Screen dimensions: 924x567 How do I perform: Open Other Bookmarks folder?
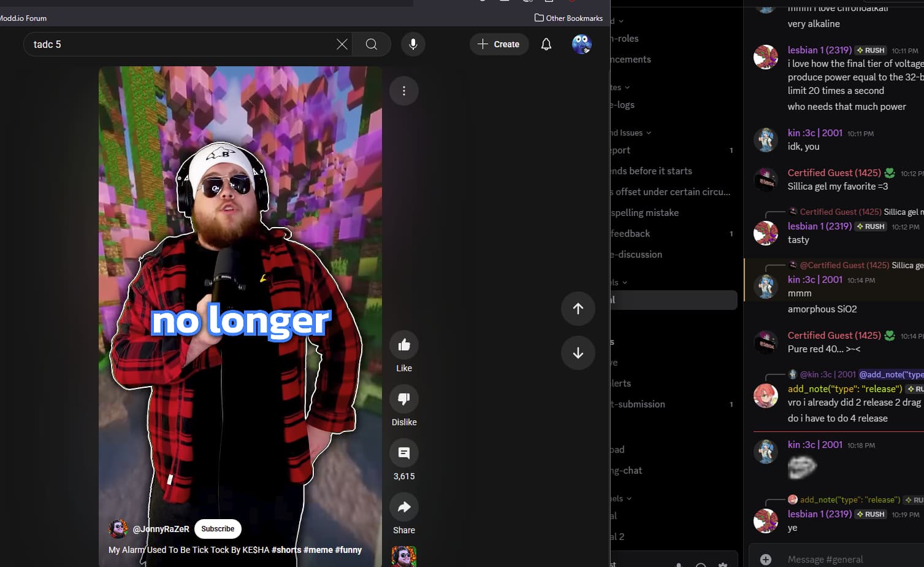[568, 18]
